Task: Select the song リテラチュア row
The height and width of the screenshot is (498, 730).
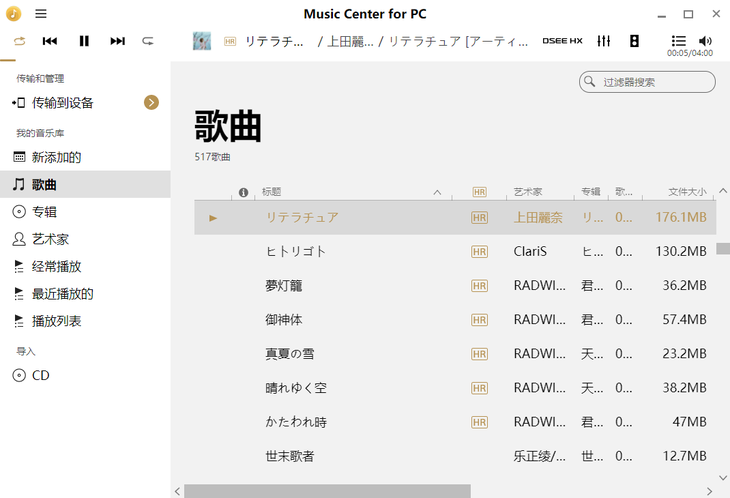Action: (454, 217)
